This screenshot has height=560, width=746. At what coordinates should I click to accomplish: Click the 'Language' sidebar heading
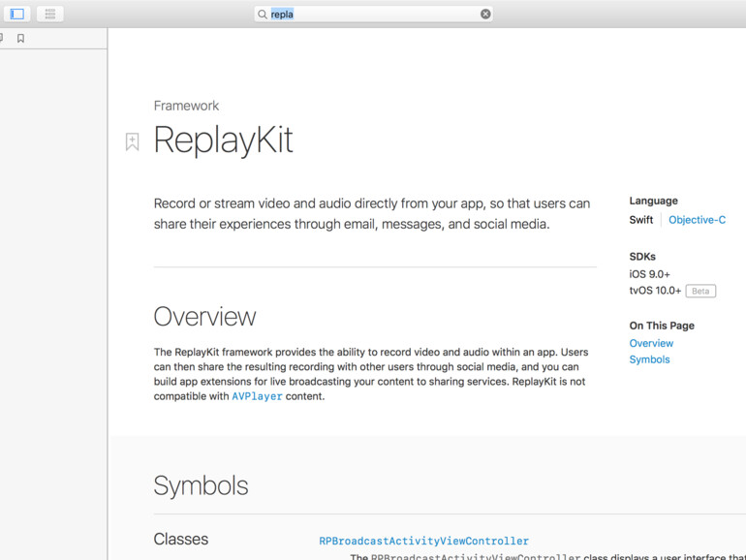[x=653, y=201]
